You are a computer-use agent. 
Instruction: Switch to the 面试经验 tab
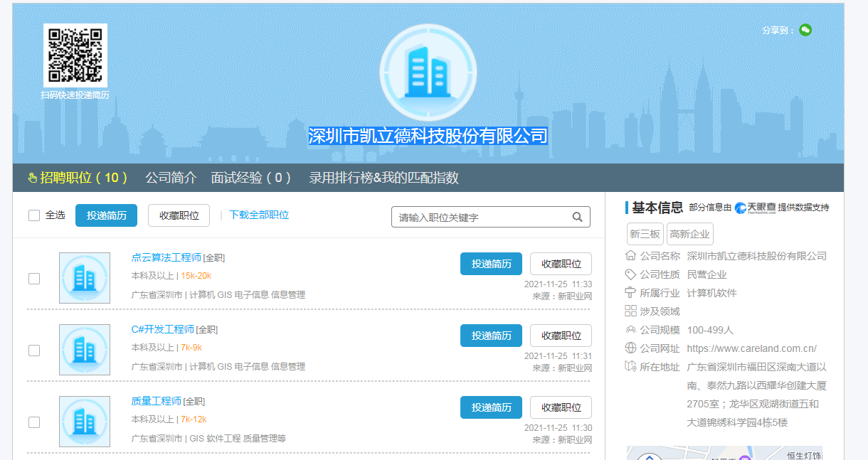click(250, 178)
